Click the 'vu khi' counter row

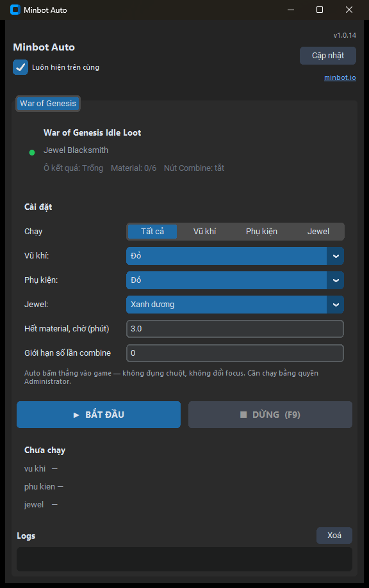pos(41,469)
